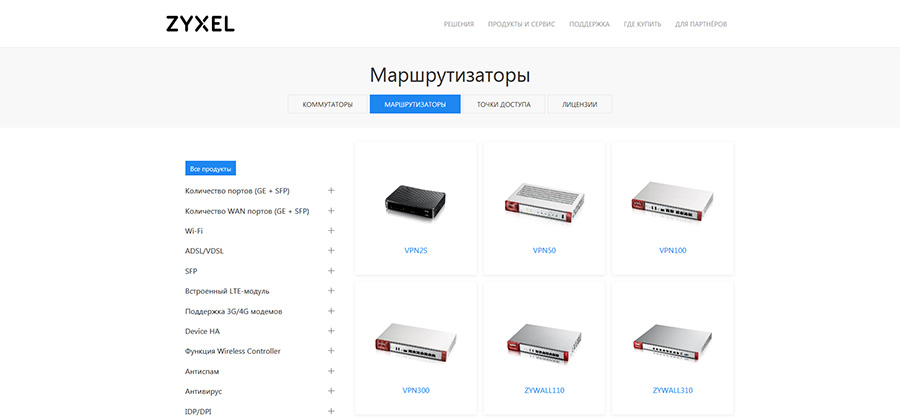Click the Zyxel logo

pyautogui.click(x=200, y=24)
